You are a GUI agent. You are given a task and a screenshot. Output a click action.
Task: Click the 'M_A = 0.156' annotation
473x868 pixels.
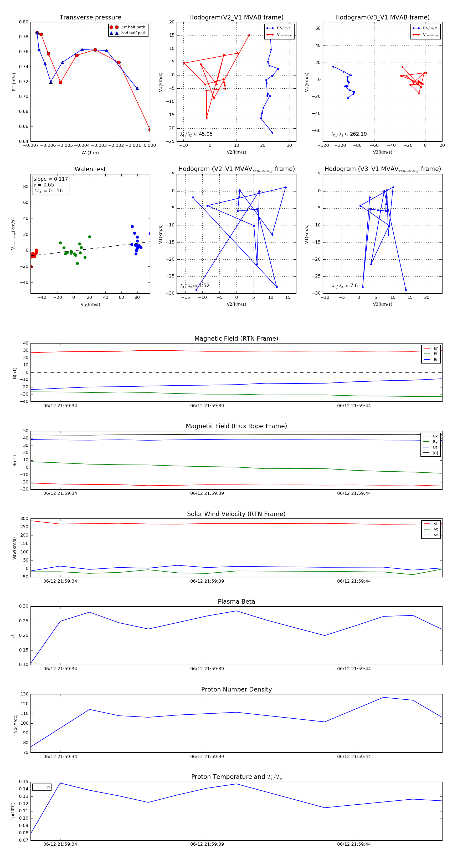pyautogui.click(x=48, y=191)
